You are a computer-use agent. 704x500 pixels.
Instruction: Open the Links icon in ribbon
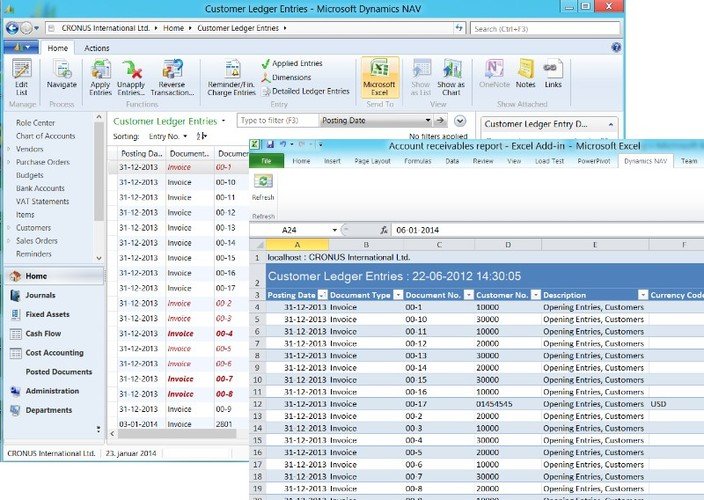point(553,74)
